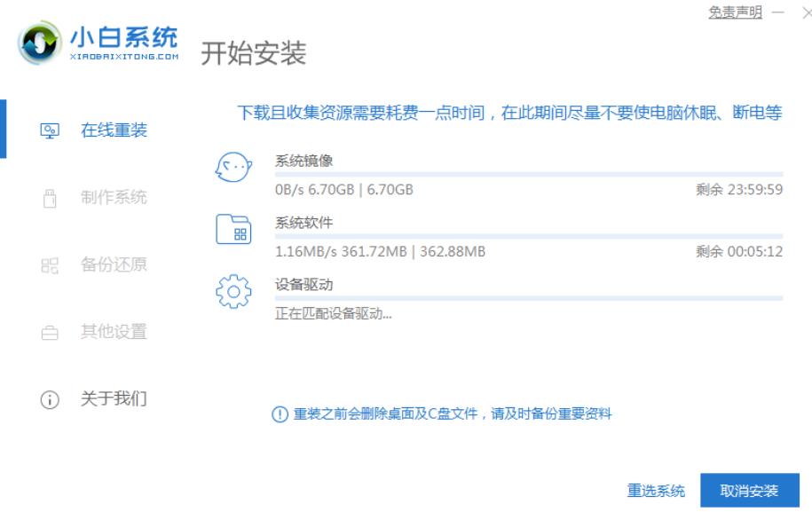812x512 pixels.
Task: Switch to 制作系统 sidebar item
Action: 114,198
